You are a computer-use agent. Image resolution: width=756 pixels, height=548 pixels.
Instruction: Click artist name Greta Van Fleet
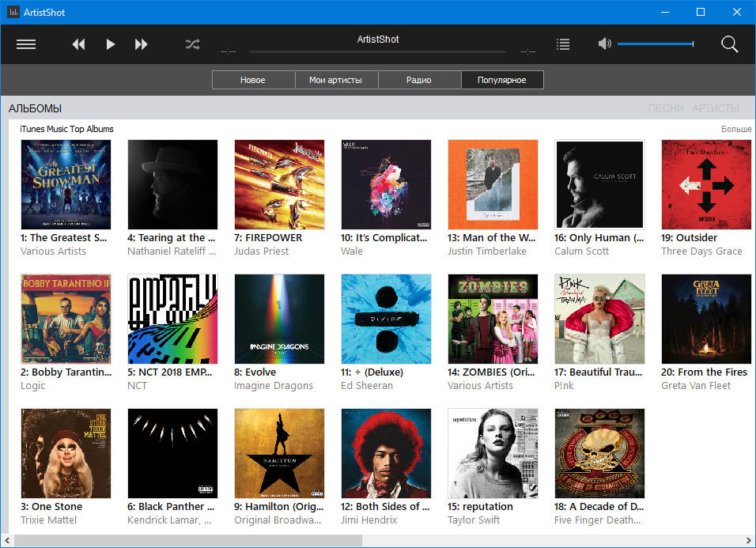click(696, 386)
